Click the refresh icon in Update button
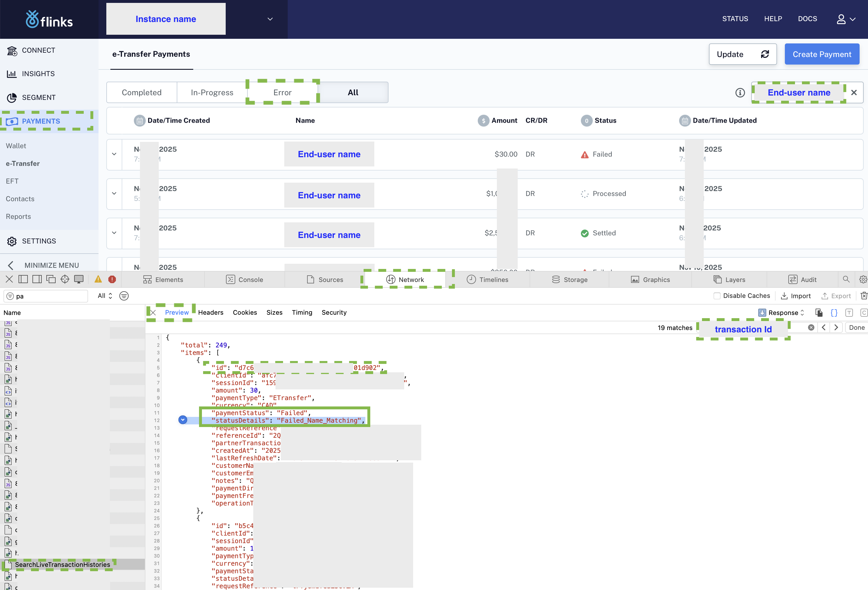The height and width of the screenshot is (590, 868). [x=765, y=54]
